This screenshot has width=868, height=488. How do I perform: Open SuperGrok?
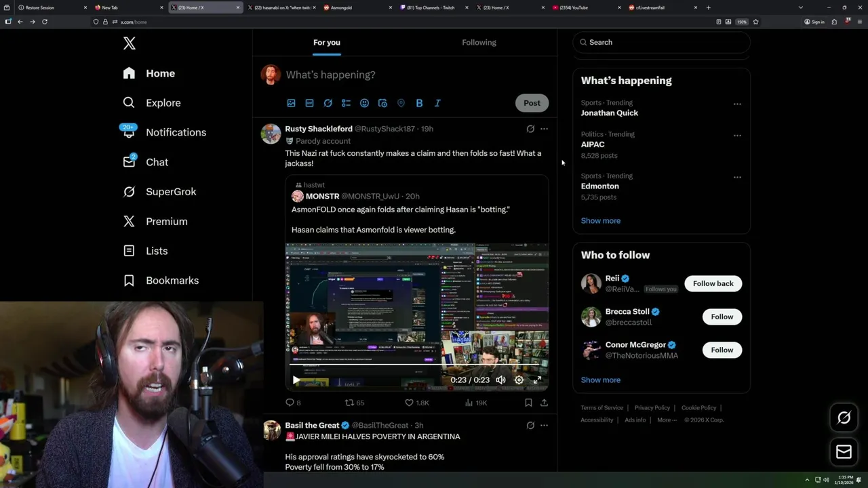[x=159, y=192]
